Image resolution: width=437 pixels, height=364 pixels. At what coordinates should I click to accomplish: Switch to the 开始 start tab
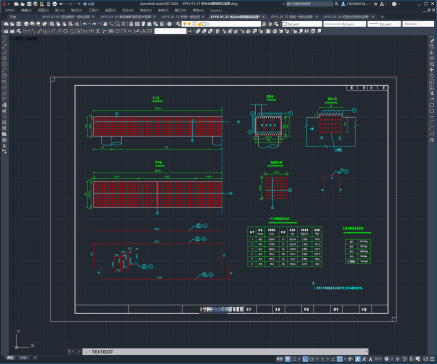pyautogui.click(x=13, y=16)
